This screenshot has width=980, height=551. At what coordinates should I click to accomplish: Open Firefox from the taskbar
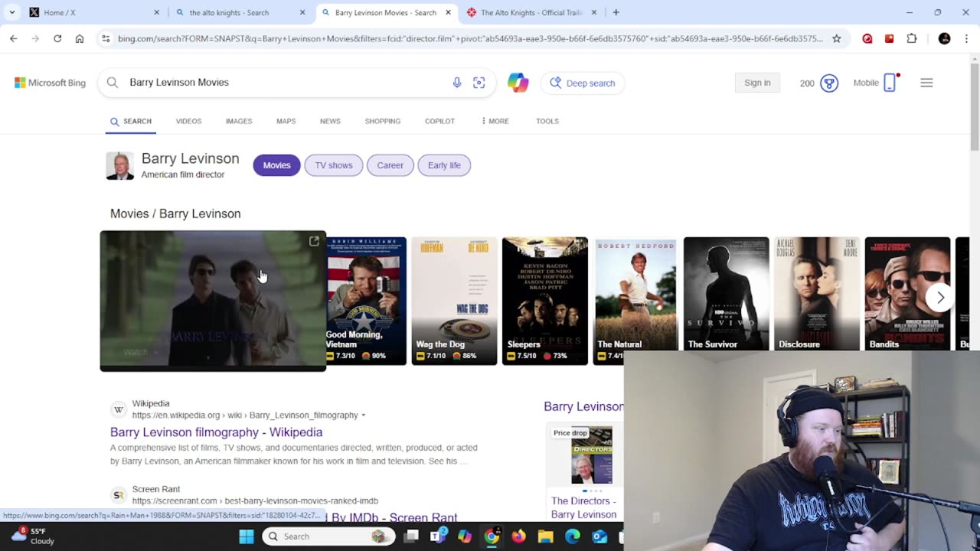tap(519, 536)
